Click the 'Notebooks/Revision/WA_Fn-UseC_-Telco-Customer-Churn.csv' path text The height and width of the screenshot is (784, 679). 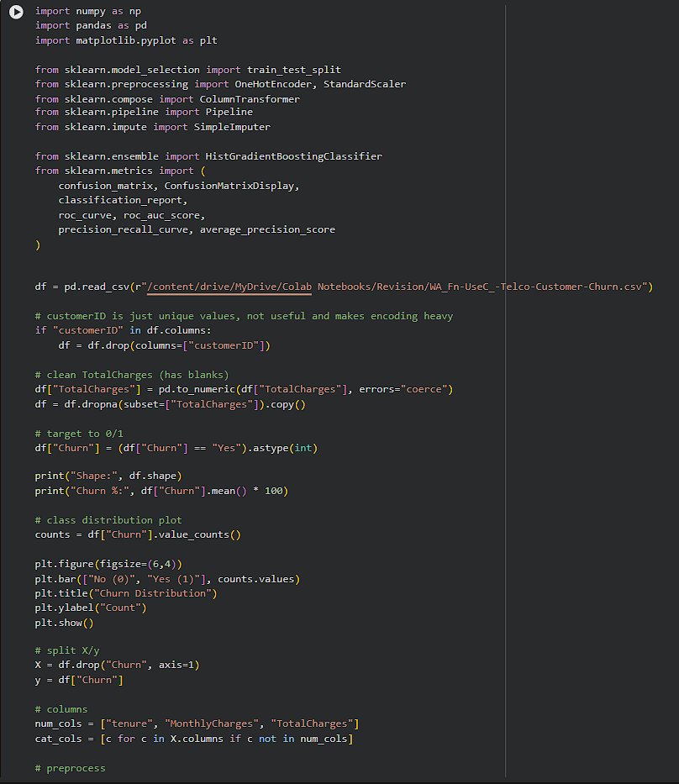point(480,287)
